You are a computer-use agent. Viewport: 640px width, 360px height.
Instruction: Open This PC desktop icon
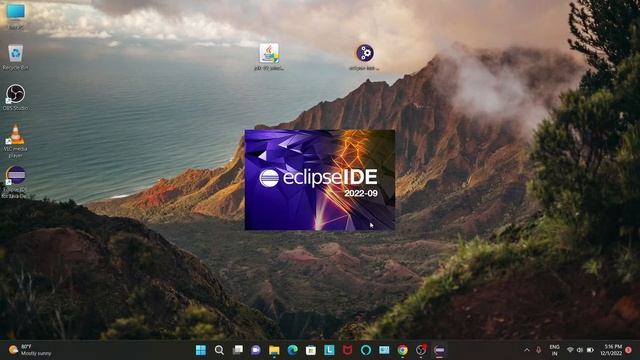point(16,16)
